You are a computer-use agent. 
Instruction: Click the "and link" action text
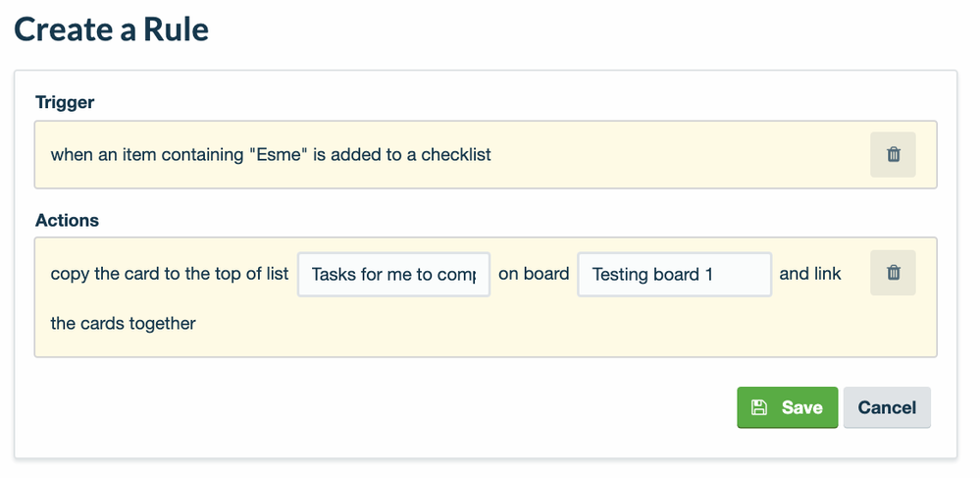pos(810,274)
